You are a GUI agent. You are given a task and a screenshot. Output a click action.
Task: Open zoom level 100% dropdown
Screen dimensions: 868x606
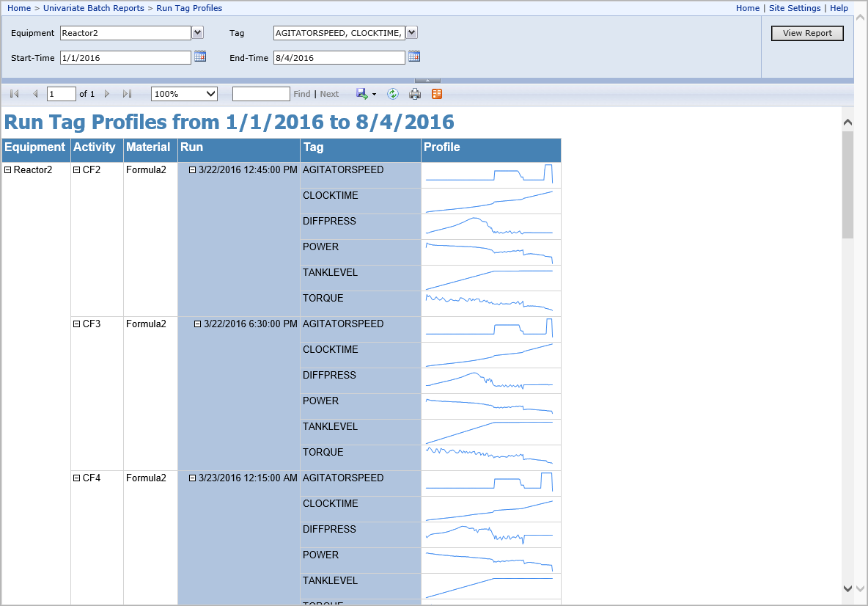(184, 94)
